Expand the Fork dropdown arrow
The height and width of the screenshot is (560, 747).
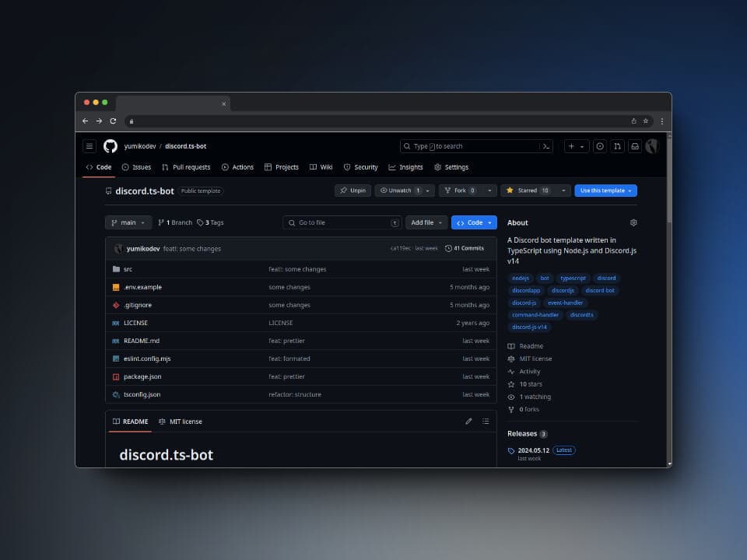489,191
